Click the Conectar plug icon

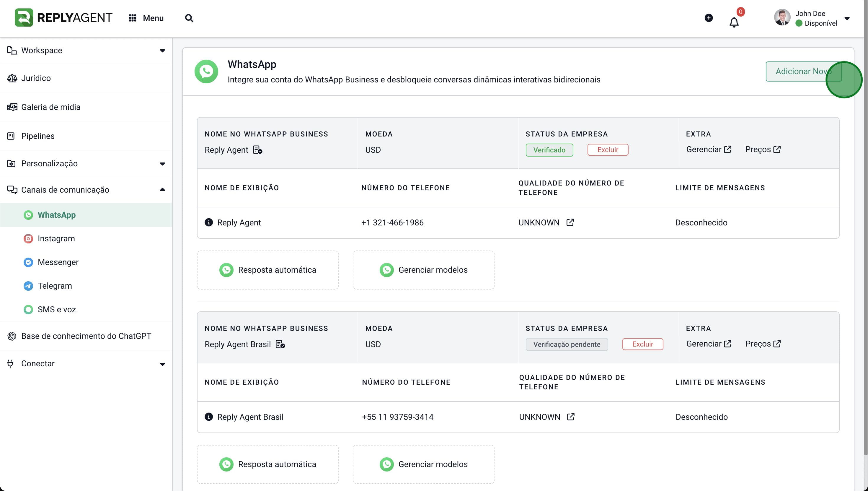10,364
